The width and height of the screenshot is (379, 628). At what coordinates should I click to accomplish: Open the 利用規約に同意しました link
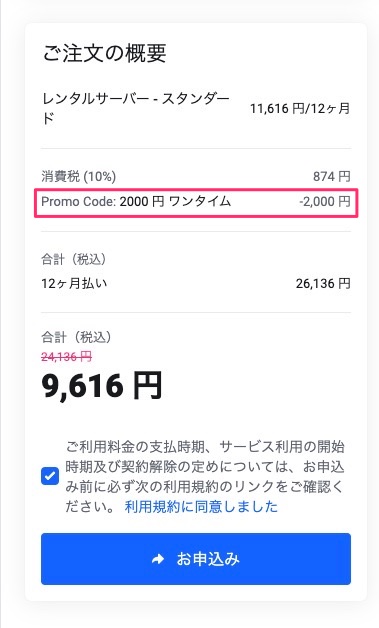tap(201, 507)
